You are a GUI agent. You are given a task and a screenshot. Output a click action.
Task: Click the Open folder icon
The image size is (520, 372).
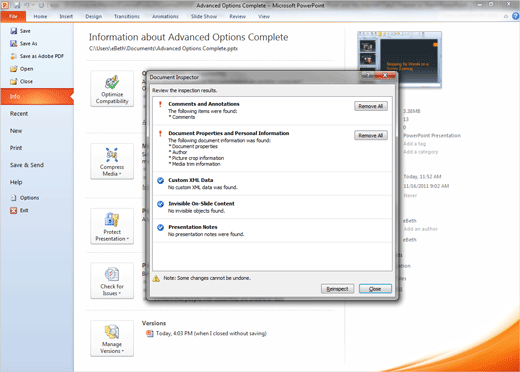point(14,69)
